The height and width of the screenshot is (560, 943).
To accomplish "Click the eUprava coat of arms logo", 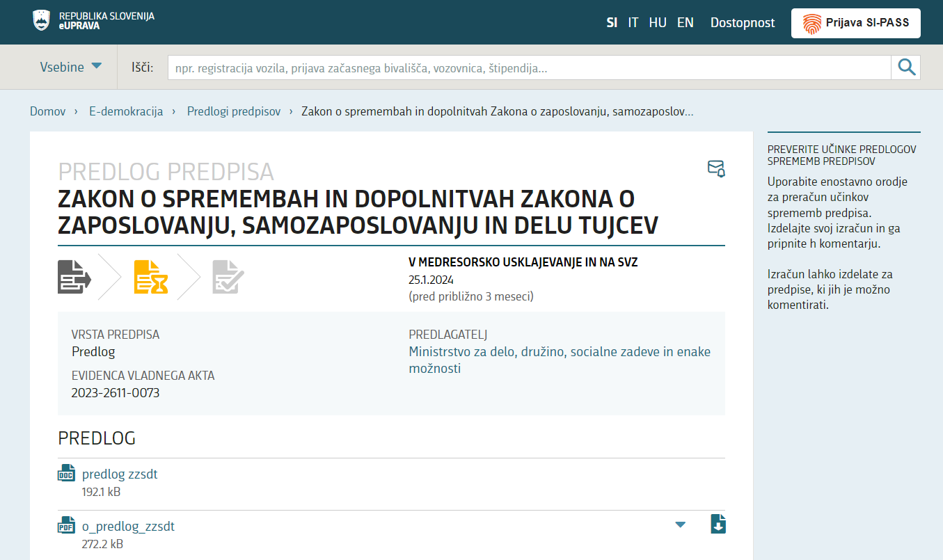I will [42, 20].
